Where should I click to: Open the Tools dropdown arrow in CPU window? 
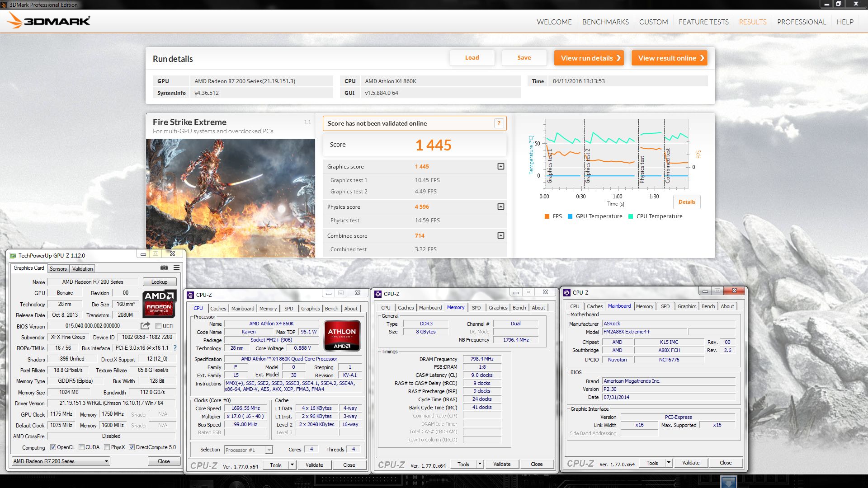coord(292,465)
